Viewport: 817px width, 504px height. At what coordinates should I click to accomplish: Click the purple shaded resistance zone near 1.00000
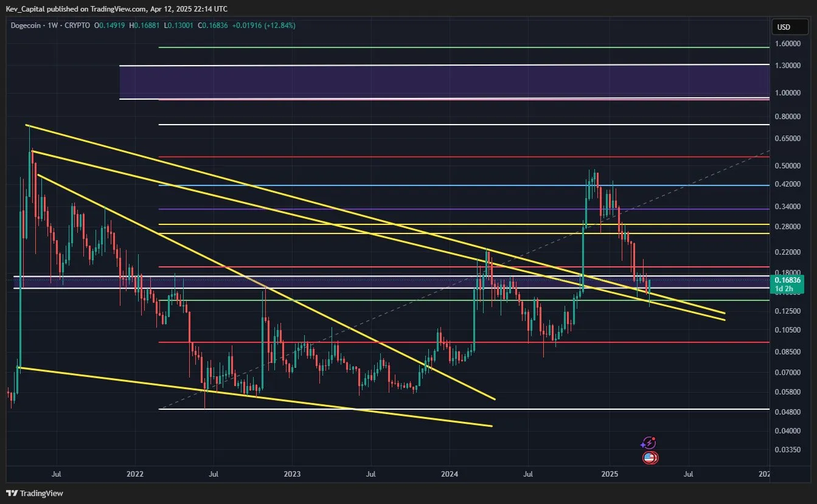[426, 80]
